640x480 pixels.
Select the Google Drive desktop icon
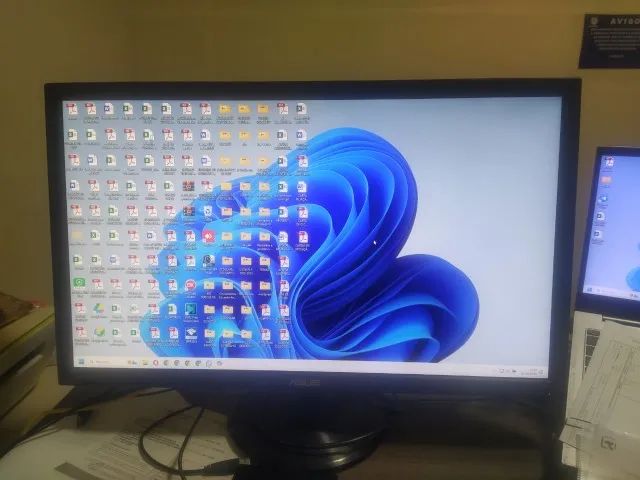coord(99,308)
